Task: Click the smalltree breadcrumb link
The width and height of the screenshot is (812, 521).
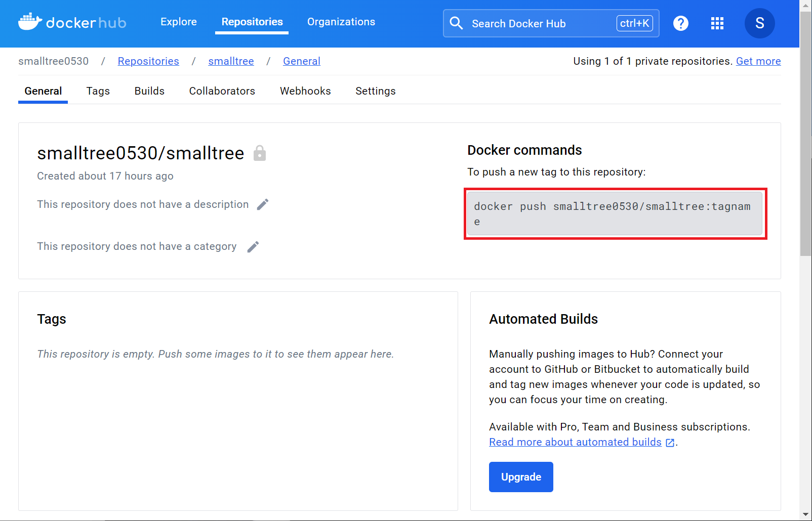Action: (x=231, y=61)
